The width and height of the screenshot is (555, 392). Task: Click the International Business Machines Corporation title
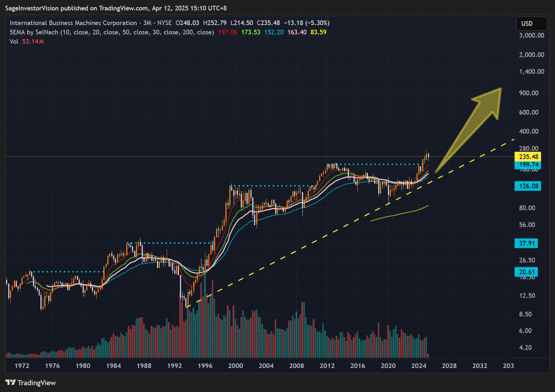click(73, 23)
